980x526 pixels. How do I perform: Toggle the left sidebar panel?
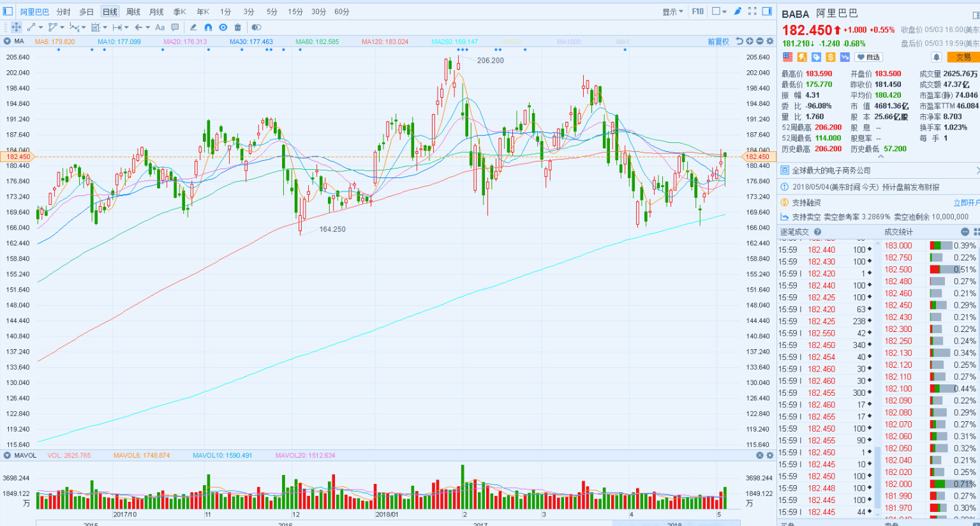coord(8,11)
